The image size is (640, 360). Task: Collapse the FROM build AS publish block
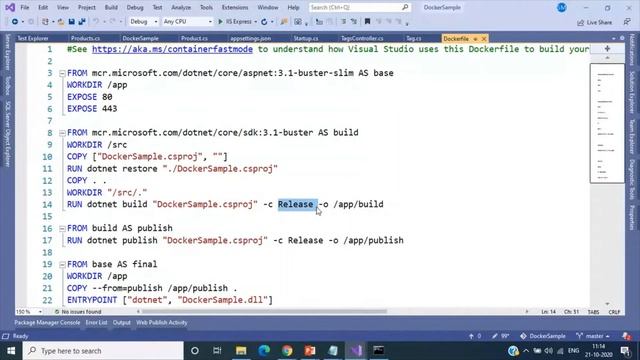[62, 229]
